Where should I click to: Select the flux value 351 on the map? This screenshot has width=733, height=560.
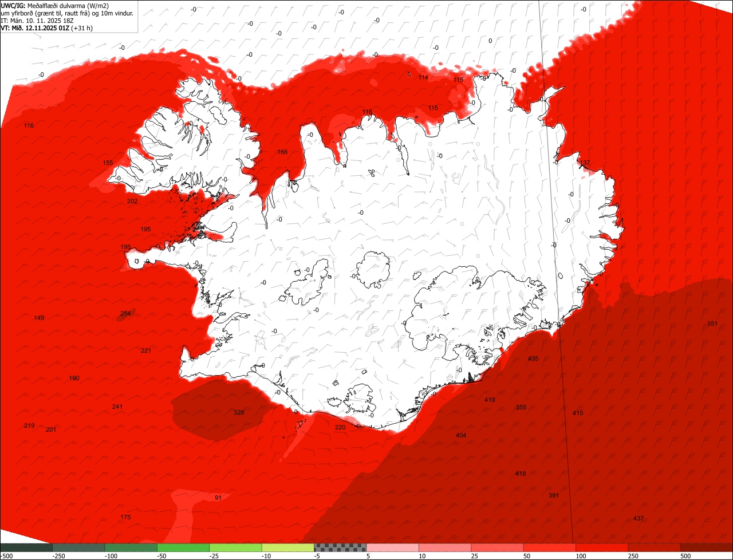[x=712, y=324]
